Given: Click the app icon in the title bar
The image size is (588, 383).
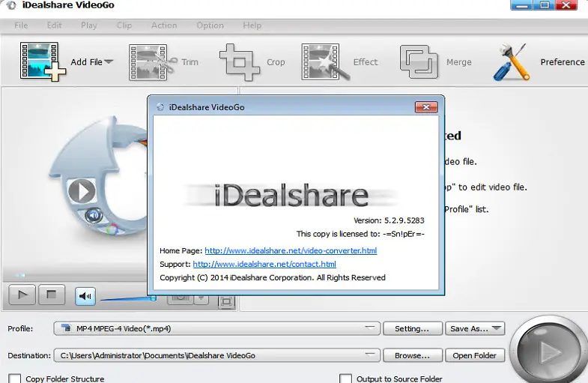Looking at the screenshot, I should [x=12, y=5].
